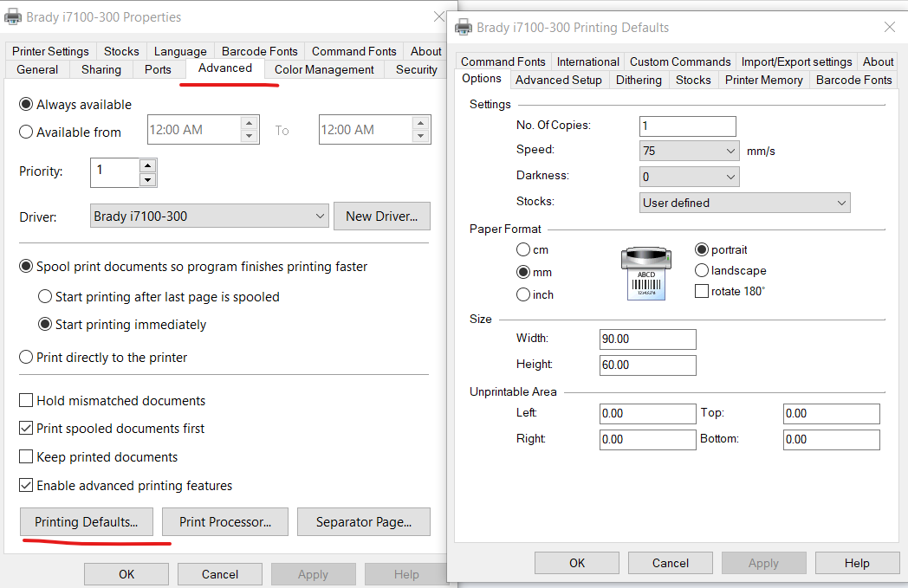908x588 pixels.
Task: Open the Color Management tab
Action: point(324,69)
